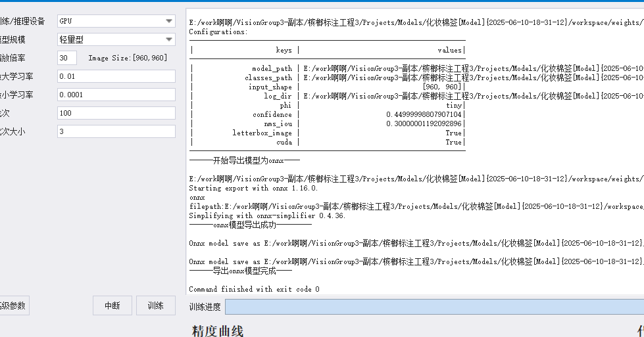Viewport: 644px width, 337px height.
Task: Click the onnx模型导出成功 log line
Action: point(250,225)
